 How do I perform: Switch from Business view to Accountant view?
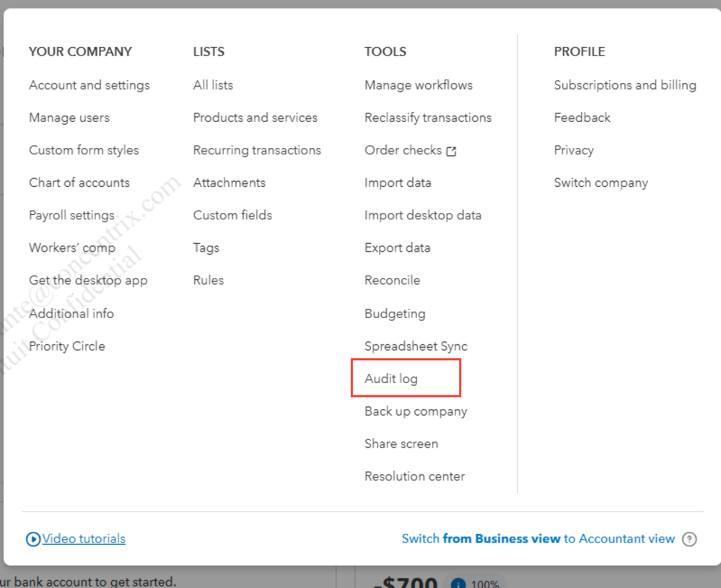(x=539, y=538)
